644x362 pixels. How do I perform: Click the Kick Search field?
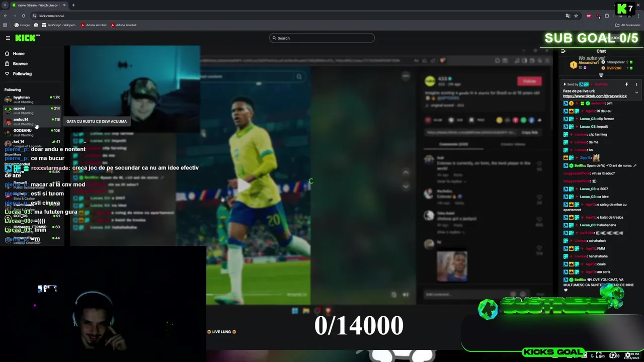point(322,38)
